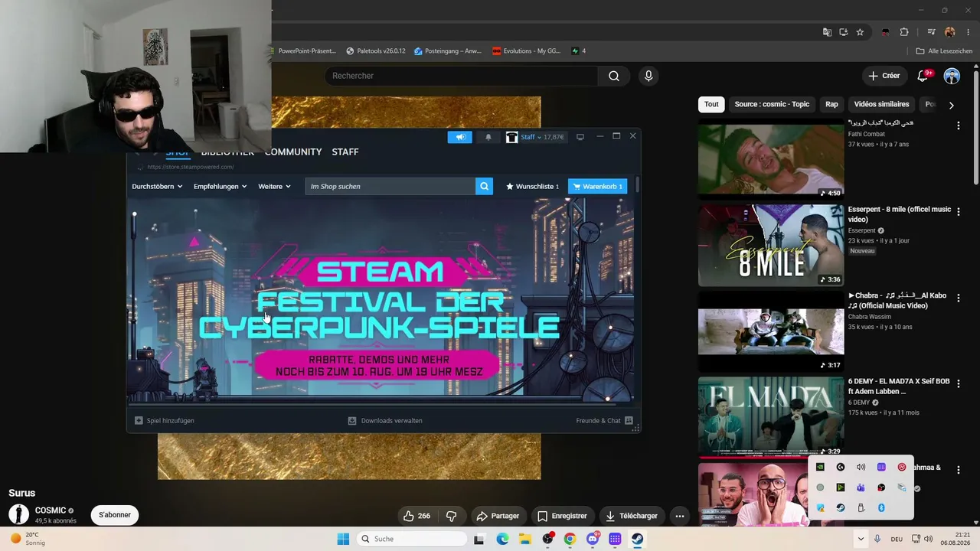Dislike the Surus video
Screen dimensions: 980x551
pyautogui.click(x=452, y=516)
